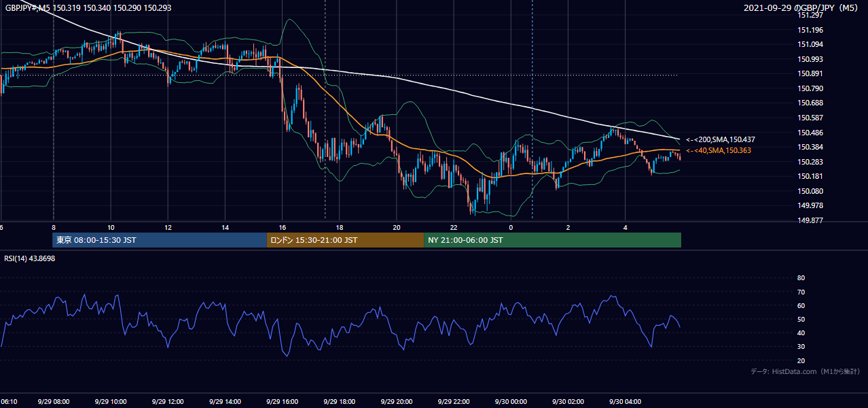
Task: Click the 06:10 label on bottom time axis
Action: (x=10, y=402)
